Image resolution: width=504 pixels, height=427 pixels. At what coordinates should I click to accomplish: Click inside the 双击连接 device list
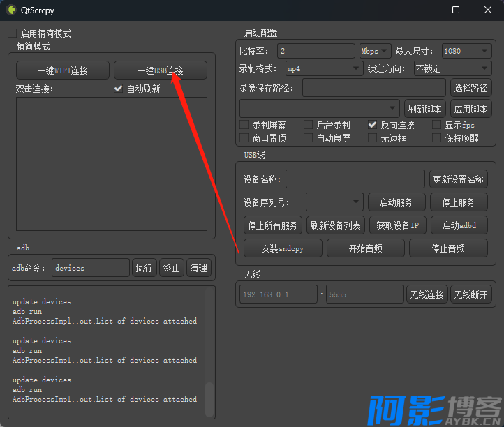[112, 164]
